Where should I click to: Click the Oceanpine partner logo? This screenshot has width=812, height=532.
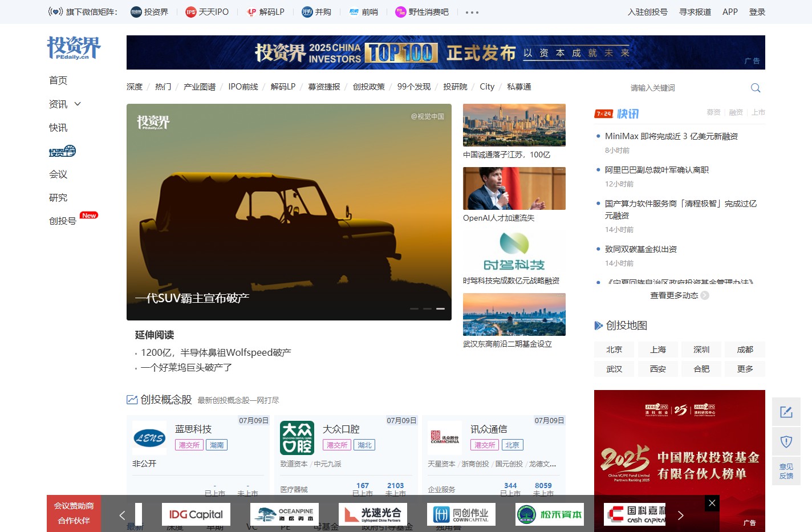285,514
